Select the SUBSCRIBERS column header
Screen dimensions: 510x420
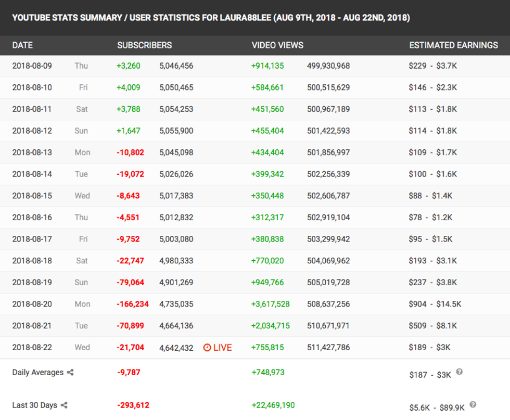144,45
